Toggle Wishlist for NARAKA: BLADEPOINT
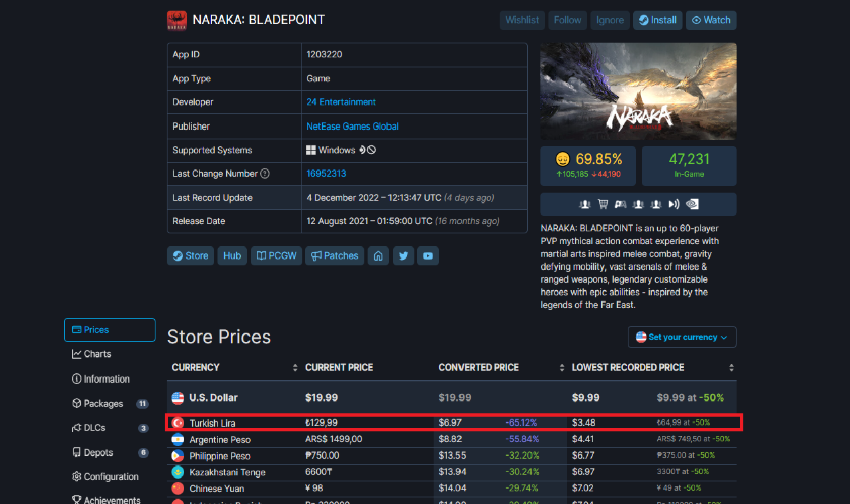 point(522,20)
